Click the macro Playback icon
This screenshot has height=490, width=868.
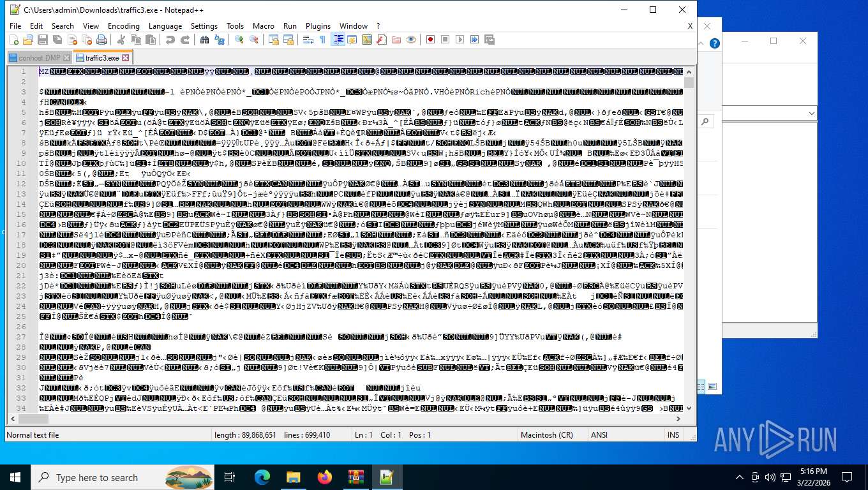(x=460, y=40)
